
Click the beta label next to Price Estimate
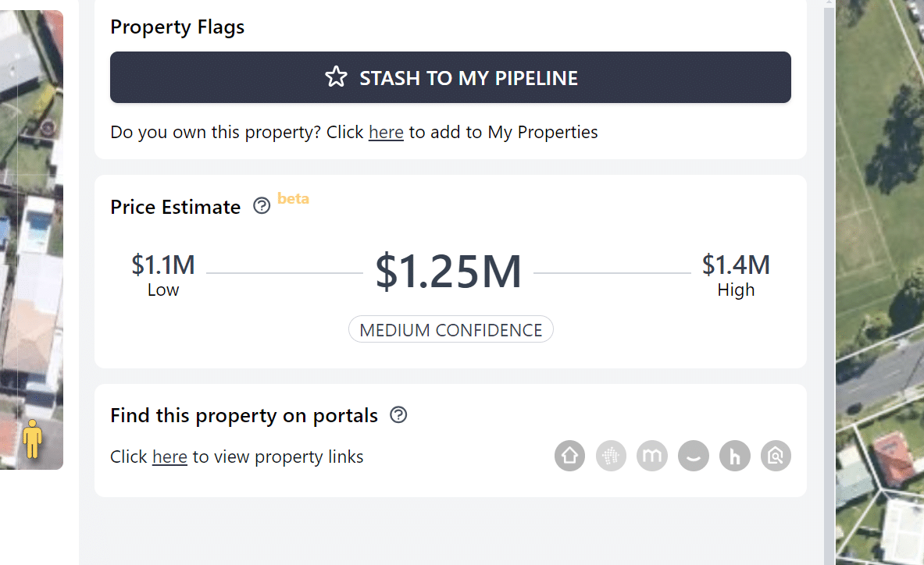click(x=293, y=199)
